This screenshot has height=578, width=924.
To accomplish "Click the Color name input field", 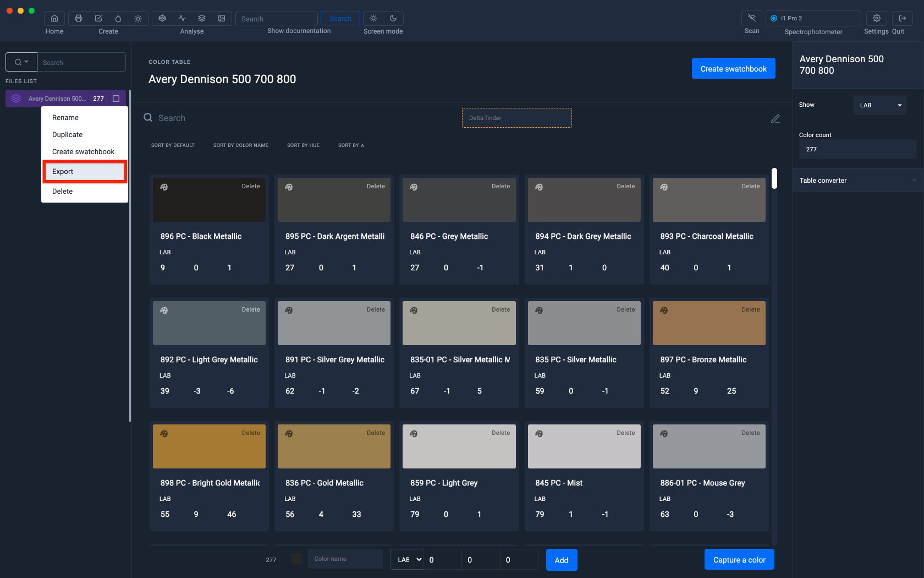I will click(345, 559).
